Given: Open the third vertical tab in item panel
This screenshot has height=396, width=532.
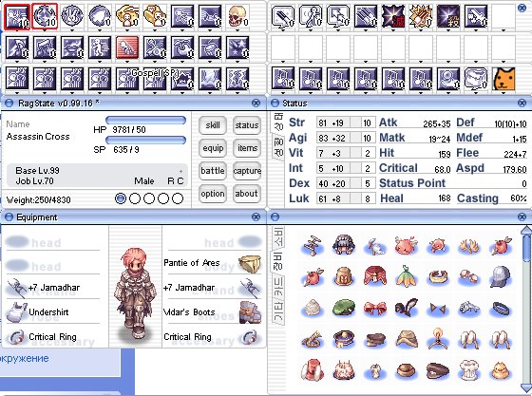Looking at the screenshot, I should tap(278, 288).
